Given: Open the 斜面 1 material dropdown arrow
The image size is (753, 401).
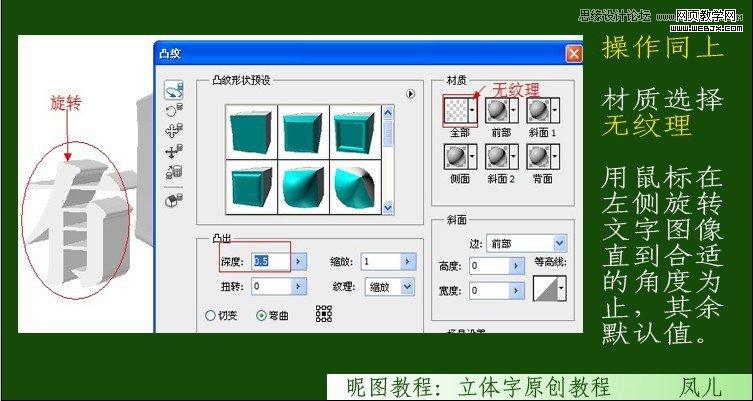Looking at the screenshot, I should 555,110.
